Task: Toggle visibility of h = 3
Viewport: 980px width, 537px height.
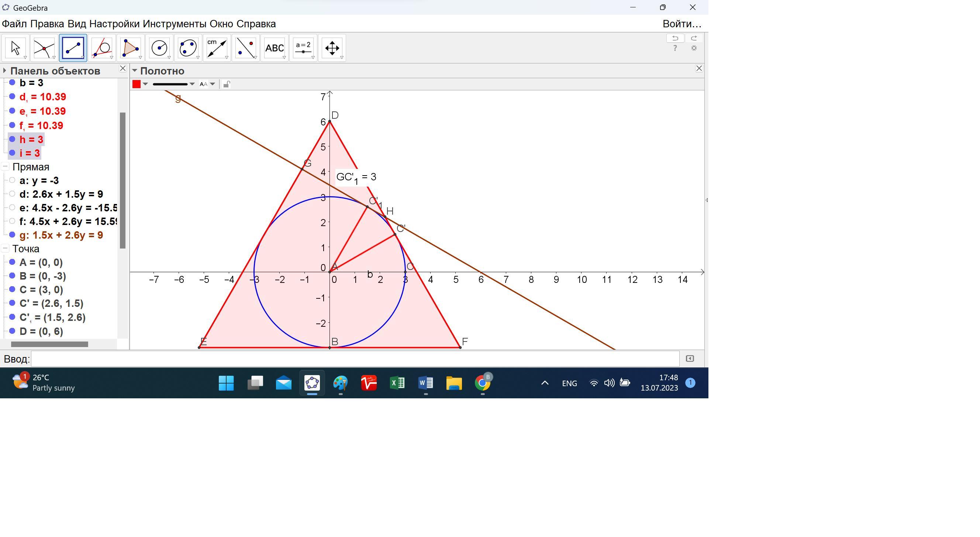Action: (x=12, y=139)
